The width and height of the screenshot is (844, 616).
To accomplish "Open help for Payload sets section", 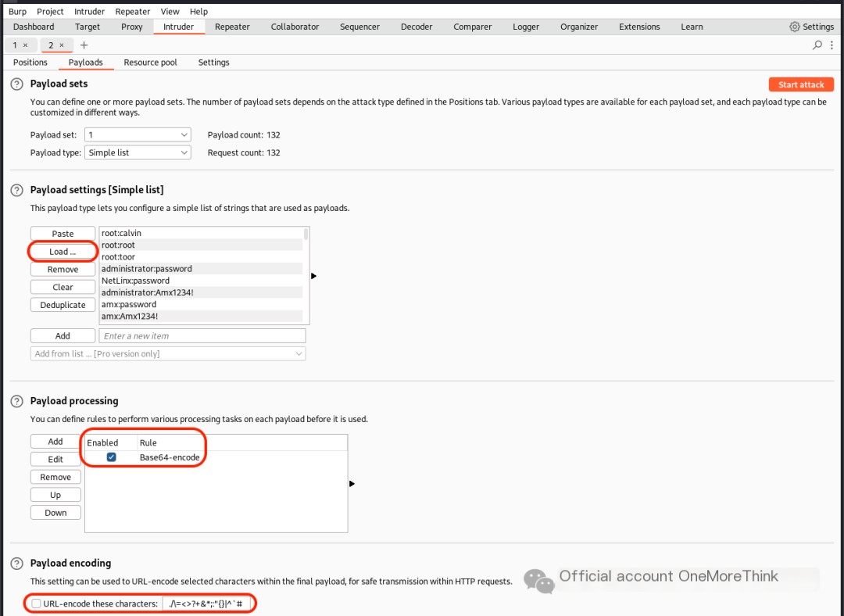I will [16, 84].
